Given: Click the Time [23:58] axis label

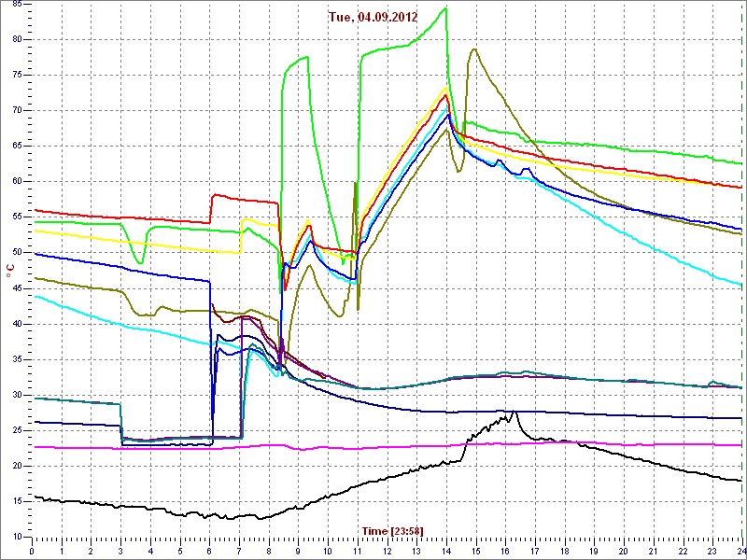Looking at the screenshot, I should click(x=392, y=530).
